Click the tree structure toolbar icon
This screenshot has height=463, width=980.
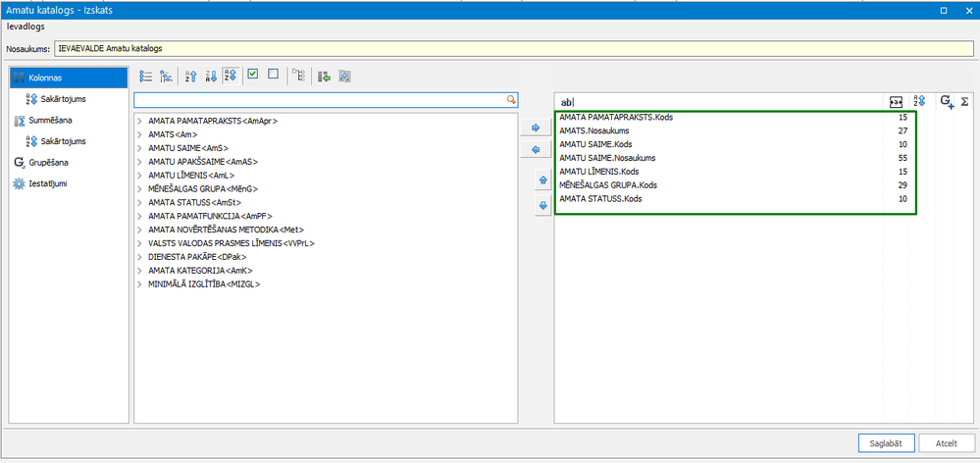299,77
